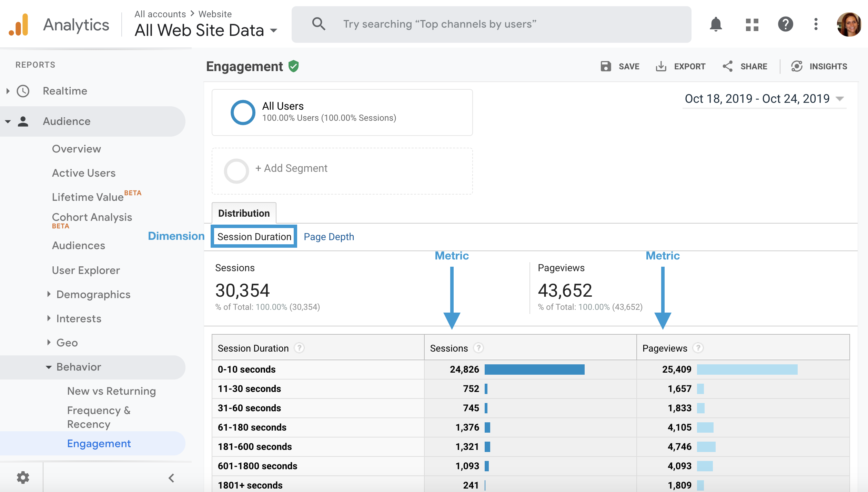Viewport: 868px width, 492px height.
Task: Switch to the Page Depth dimension
Action: click(329, 237)
